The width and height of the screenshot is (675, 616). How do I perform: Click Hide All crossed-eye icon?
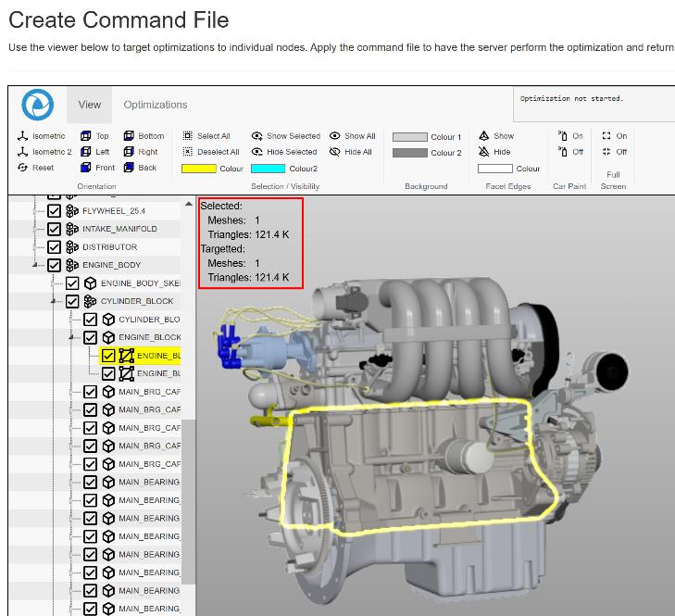[x=335, y=152]
